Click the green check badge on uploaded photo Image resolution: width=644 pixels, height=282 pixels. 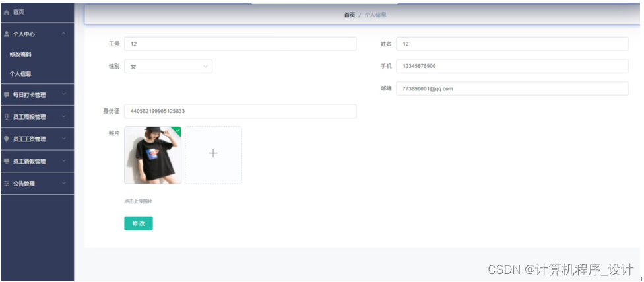point(177,130)
